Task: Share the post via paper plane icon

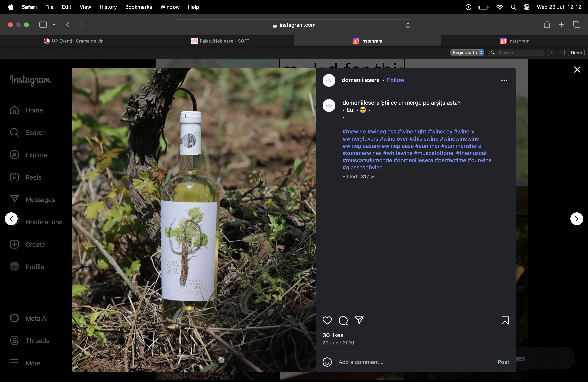Action: pos(359,320)
